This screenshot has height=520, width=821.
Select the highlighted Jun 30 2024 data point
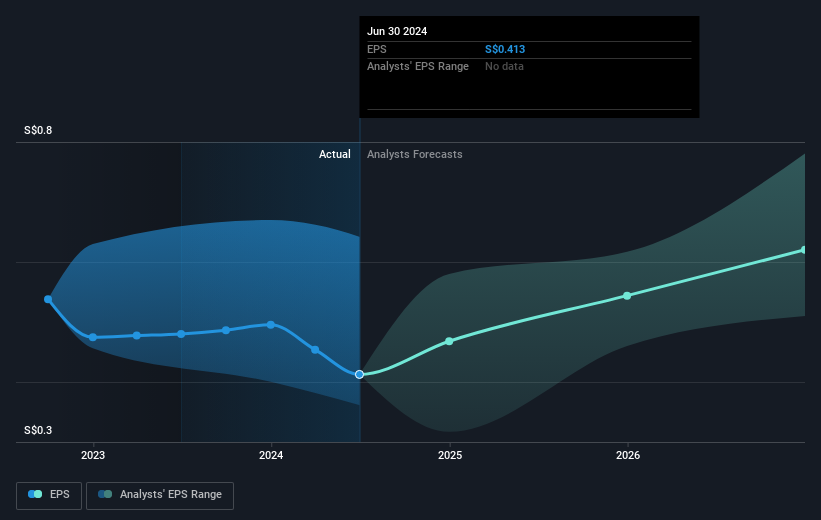tap(359, 374)
